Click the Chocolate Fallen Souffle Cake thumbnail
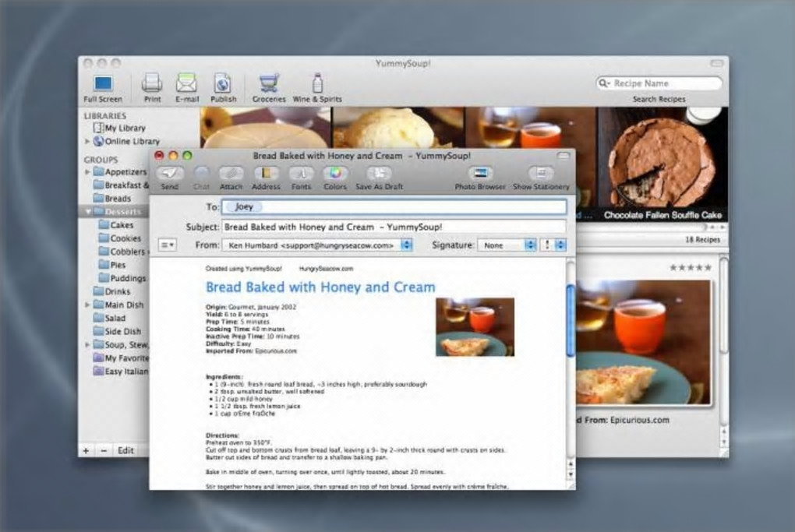Viewport: 795px width, 532px height. click(662, 164)
